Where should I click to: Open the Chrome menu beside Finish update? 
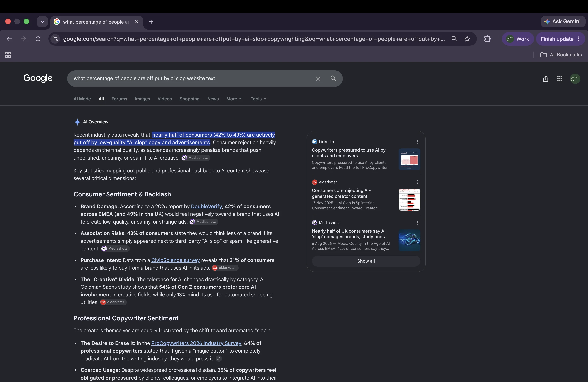tap(579, 39)
